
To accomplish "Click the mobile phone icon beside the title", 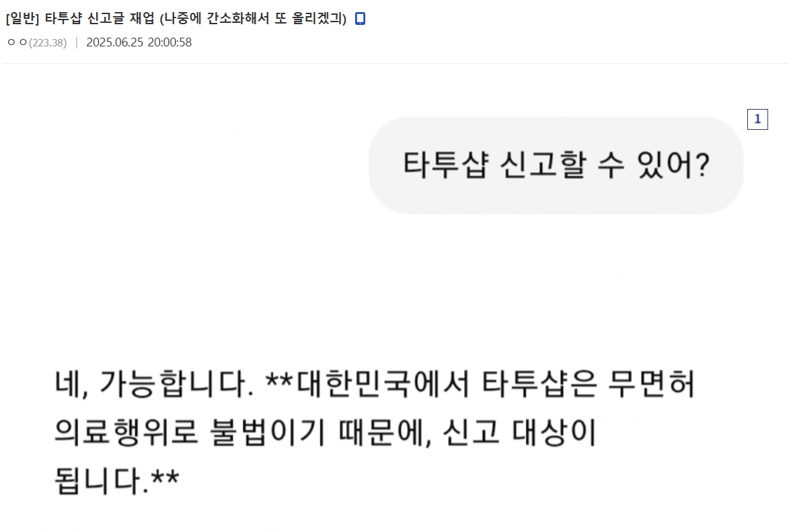I will point(360,19).
